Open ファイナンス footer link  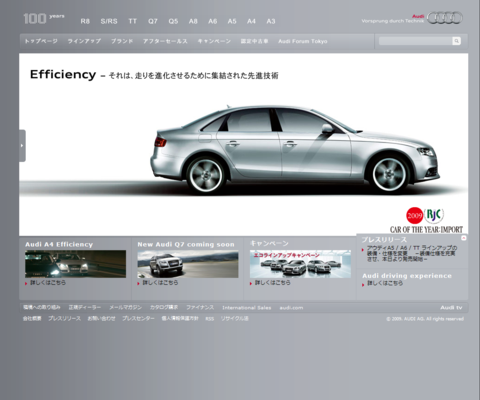click(200, 307)
